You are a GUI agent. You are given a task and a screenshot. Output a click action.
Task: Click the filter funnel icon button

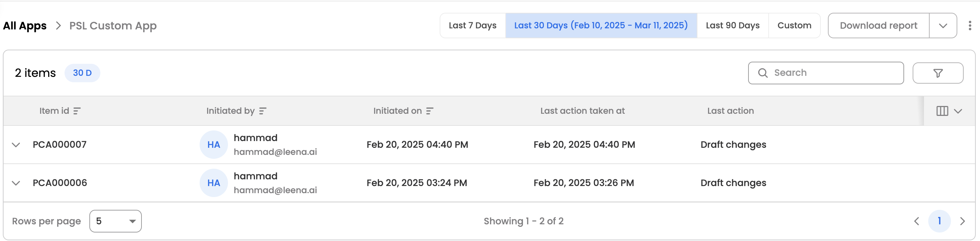click(x=937, y=73)
